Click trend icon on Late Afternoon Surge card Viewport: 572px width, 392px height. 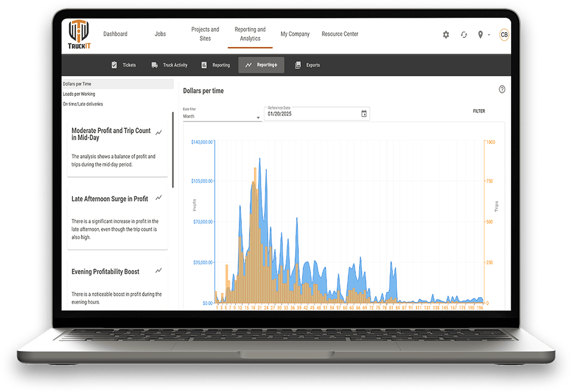pos(159,197)
